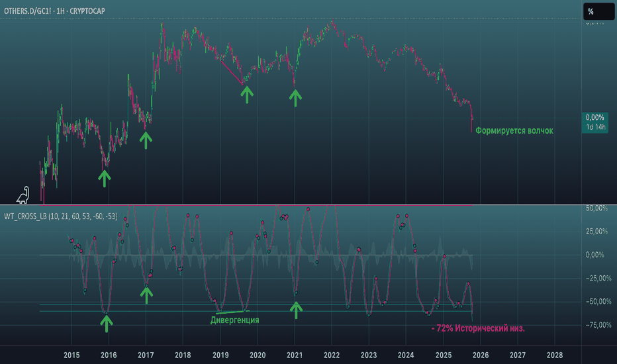Click the 2018 label on time axis
Viewport: 617px width, 364px height.
[183, 355]
